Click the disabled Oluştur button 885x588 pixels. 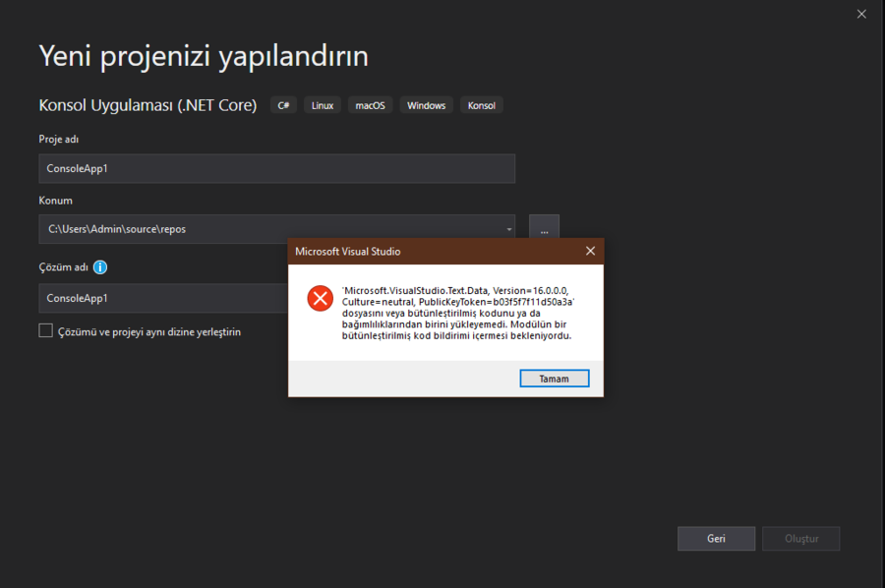[800, 538]
